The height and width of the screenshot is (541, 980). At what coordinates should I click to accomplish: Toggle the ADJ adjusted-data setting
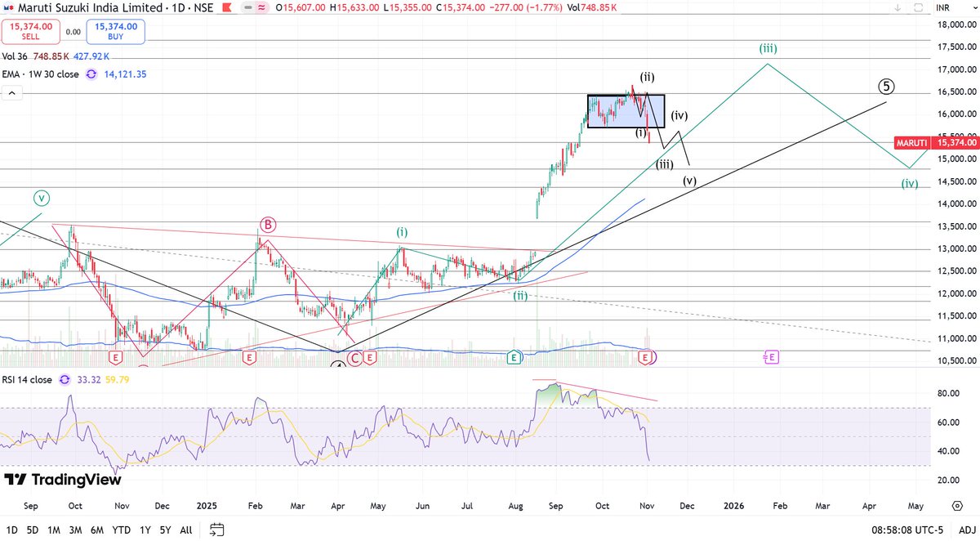(966, 530)
